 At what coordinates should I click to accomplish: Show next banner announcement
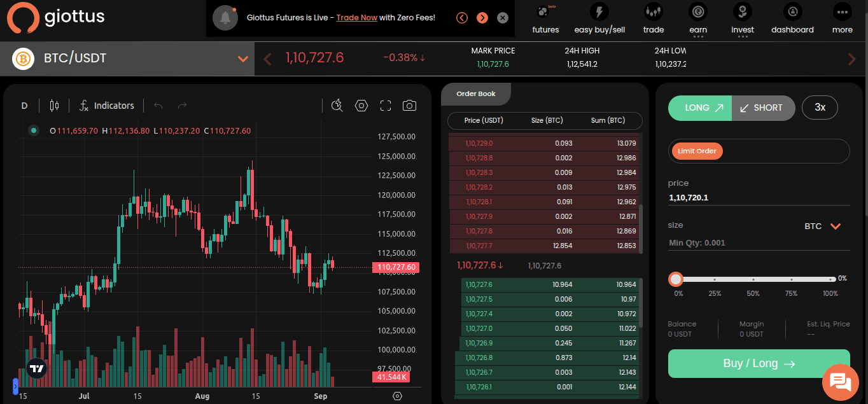(482, 18)
